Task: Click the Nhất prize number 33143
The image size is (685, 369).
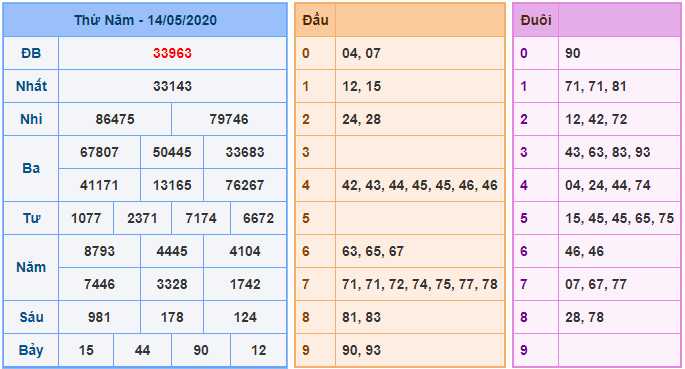Action: pyautogui.click(x=172, y=86)
